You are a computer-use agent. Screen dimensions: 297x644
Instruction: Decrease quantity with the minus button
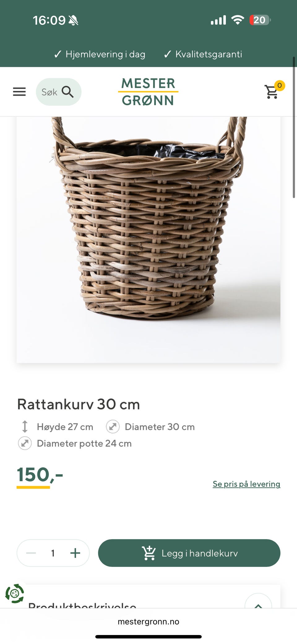click(x=31, y=553)
